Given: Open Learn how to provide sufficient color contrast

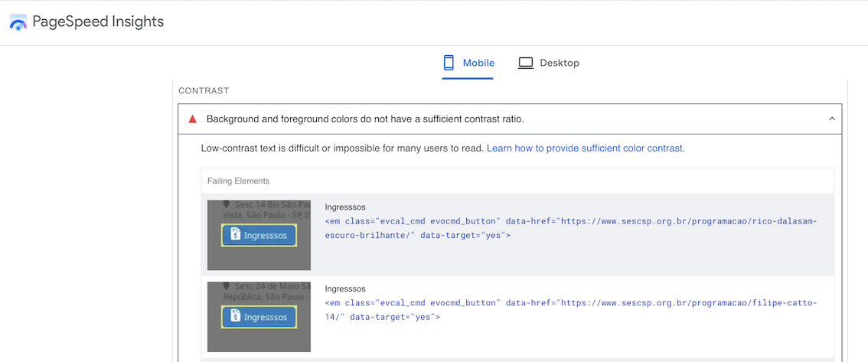Looking at the screenshot, I should pyautogui.click(x=585, y=148).
